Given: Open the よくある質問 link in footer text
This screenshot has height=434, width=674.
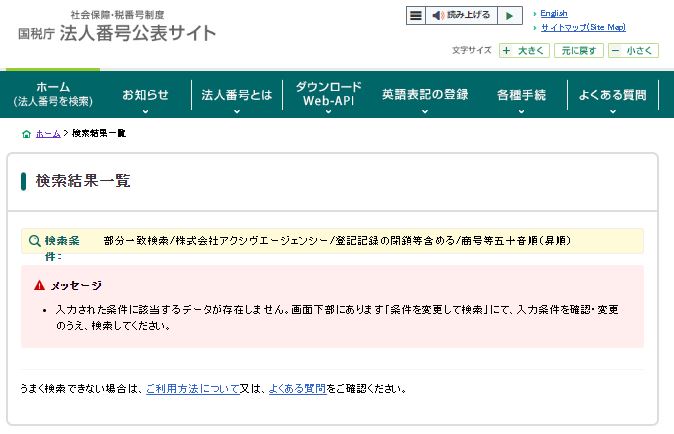Looking at the screenshot, I should coord(297,389).
